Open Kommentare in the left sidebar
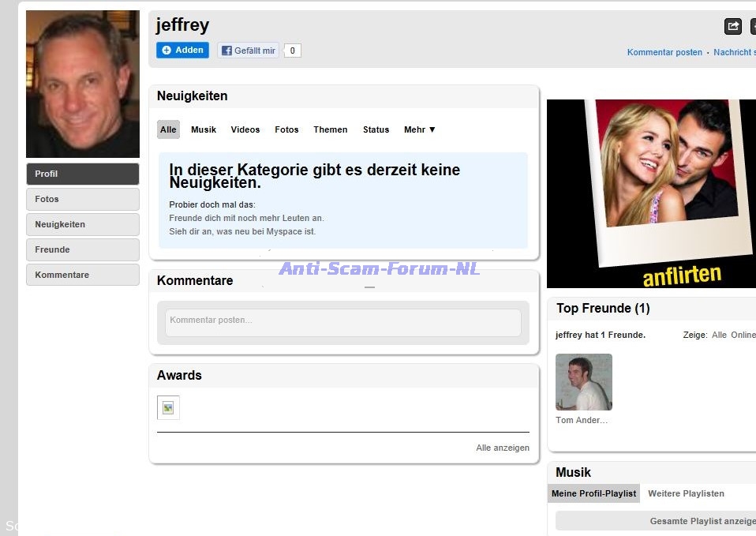The width and height of the screenshot is (756, 536). 83,275
